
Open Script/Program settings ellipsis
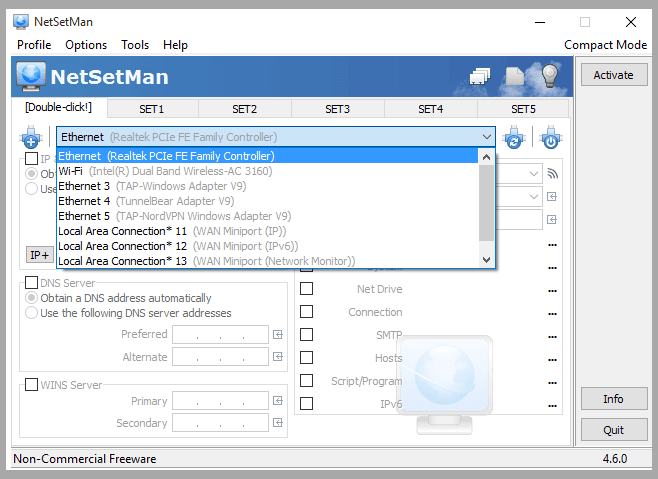click(552, 383)
